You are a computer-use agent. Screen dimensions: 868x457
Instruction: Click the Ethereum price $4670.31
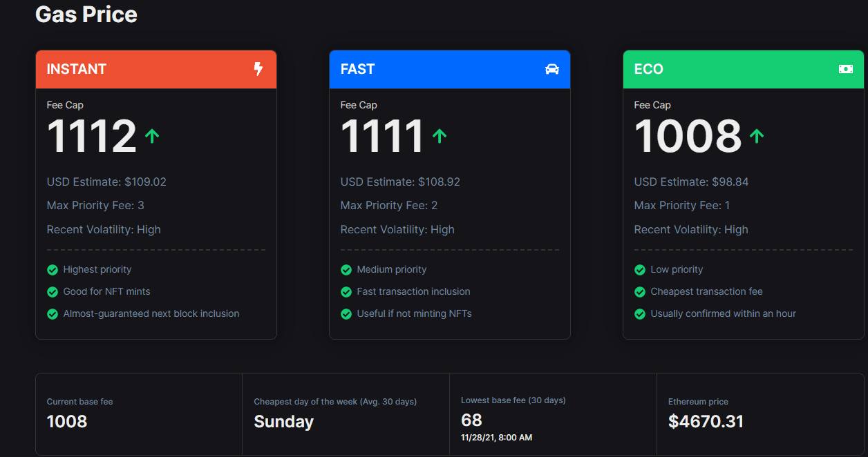tap(706, 421)
